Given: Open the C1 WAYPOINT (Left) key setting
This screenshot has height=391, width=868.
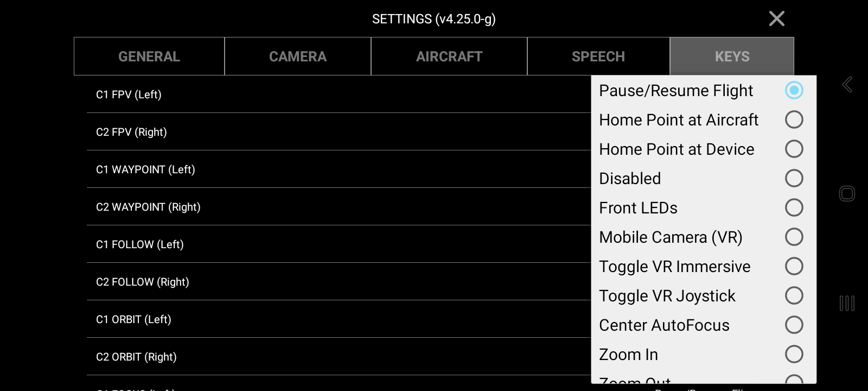Looking at the screenshot, I should pyautogui.click(x=339, y=169).
